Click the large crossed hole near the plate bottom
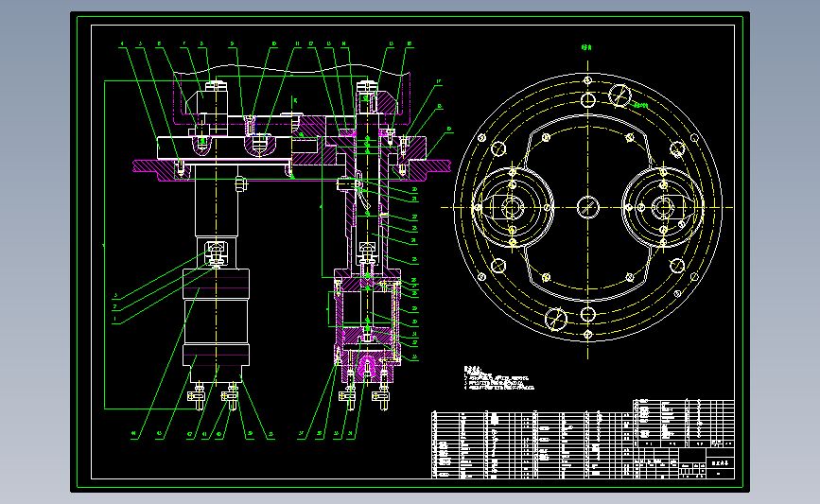Viewport: 820px width, 504px height. (x=556, y=319)
